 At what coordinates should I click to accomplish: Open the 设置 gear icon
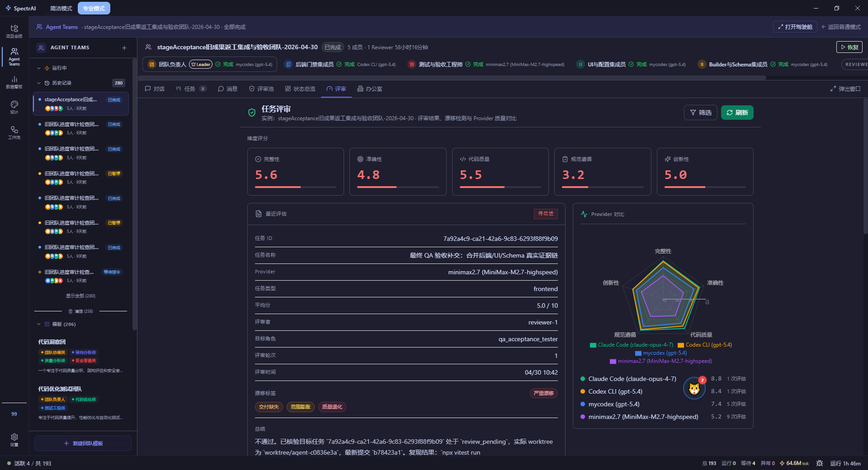tap(14, 440)
